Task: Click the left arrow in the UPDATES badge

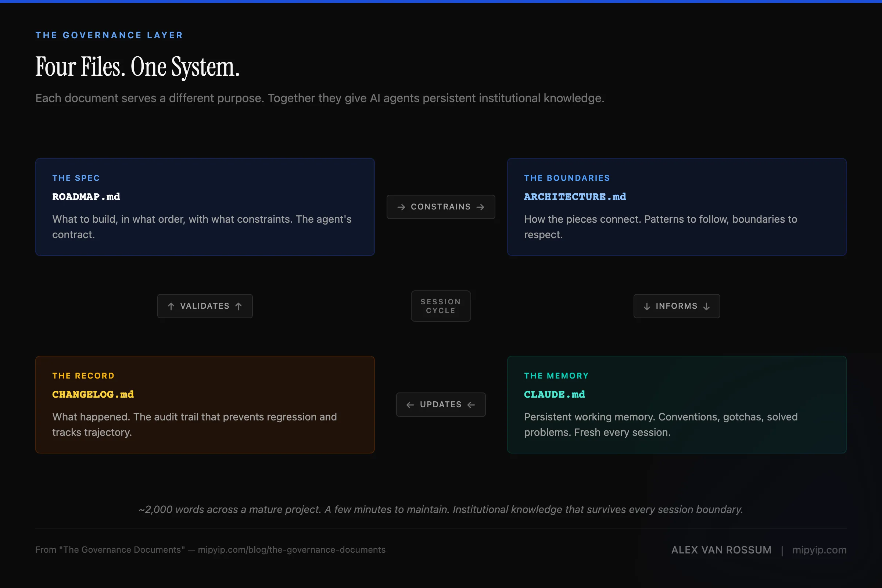Action: pyautogui.click(x=409, y=405)
